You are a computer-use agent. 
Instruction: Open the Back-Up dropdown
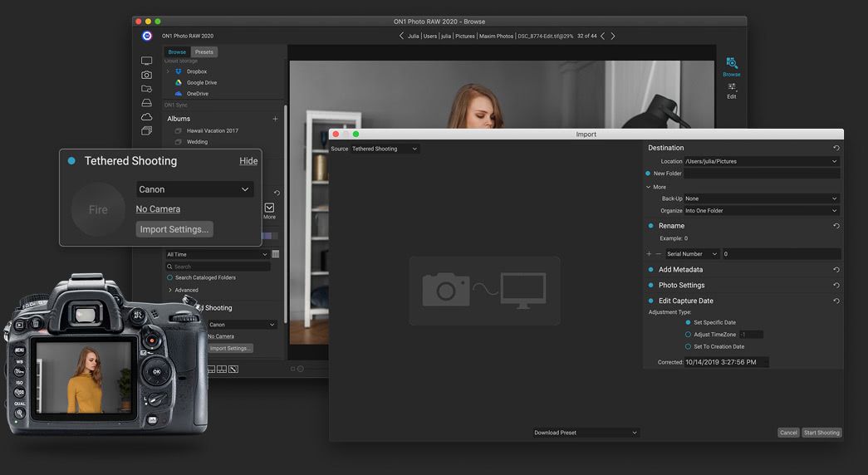(x=762, y=198)
